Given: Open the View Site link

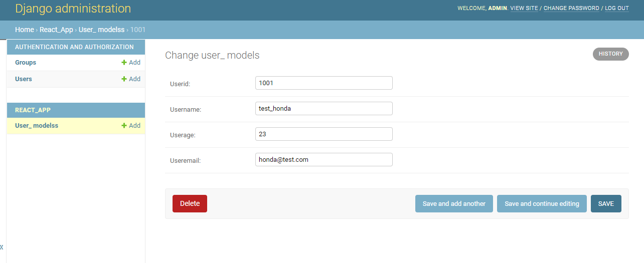Looking at the screenshot, I should click(x=524, y=9).
